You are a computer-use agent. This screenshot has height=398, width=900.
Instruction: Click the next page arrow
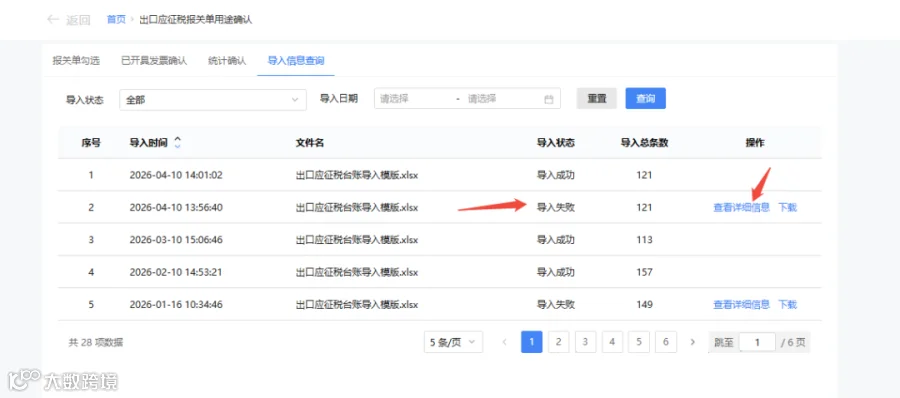693,342
